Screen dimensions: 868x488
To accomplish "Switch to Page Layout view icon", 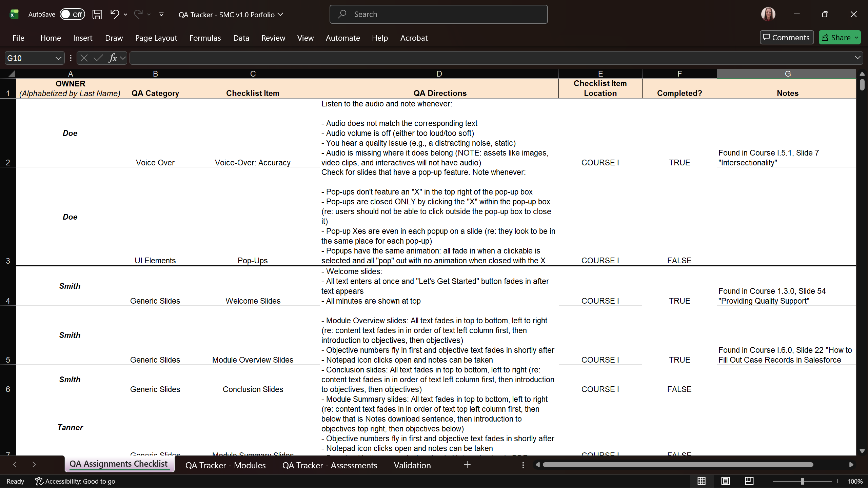I will point(726,481).
